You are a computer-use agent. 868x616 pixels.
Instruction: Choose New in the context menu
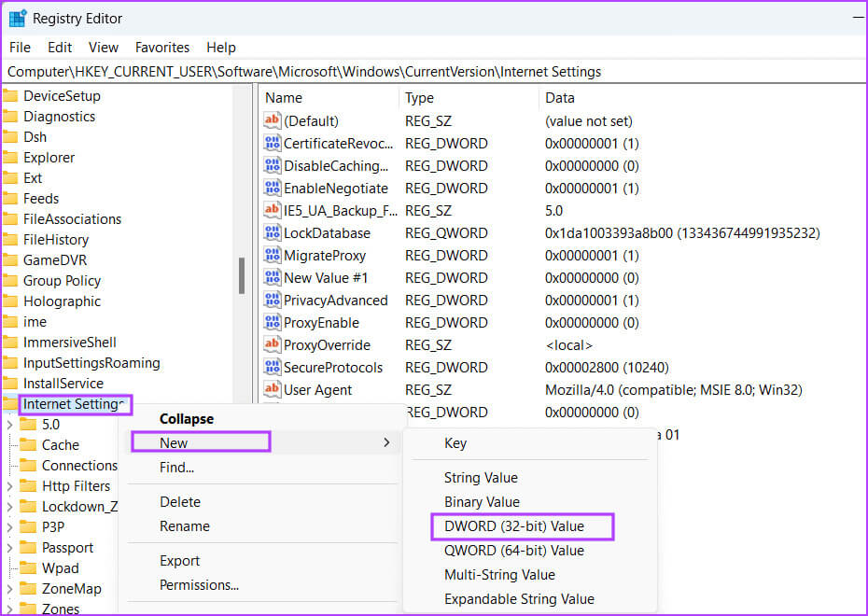click(x=263, y=442)
